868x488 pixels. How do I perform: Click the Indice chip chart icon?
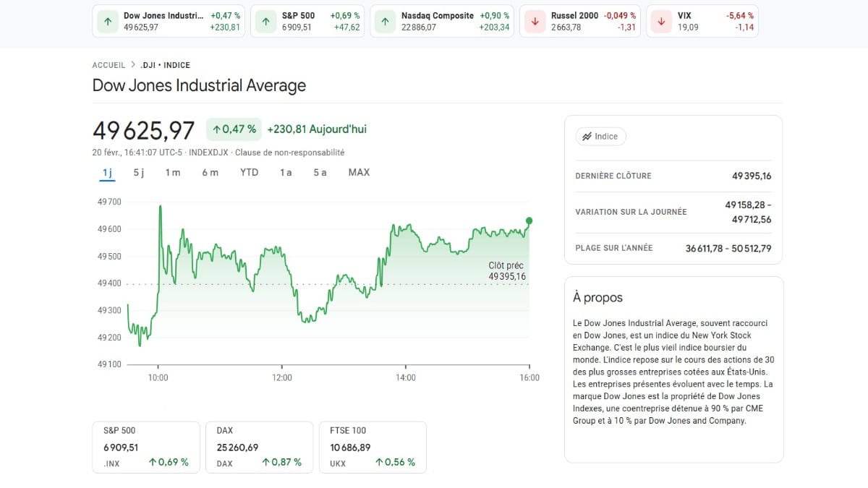tap(587, 137)
